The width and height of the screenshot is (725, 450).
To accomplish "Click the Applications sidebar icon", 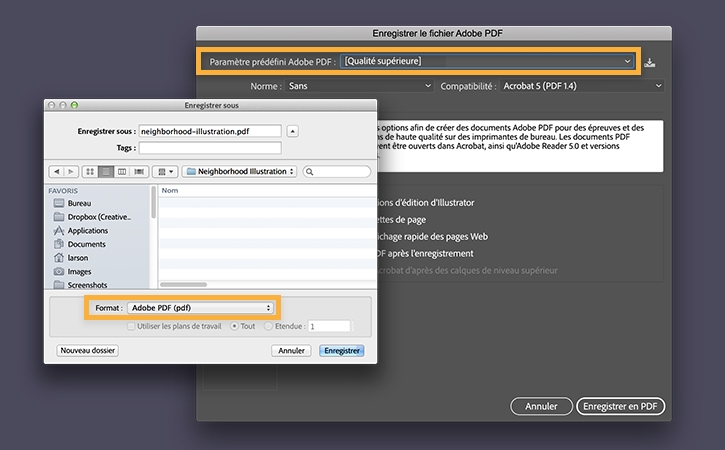I will pyautogui.click(x=59, y=231).
